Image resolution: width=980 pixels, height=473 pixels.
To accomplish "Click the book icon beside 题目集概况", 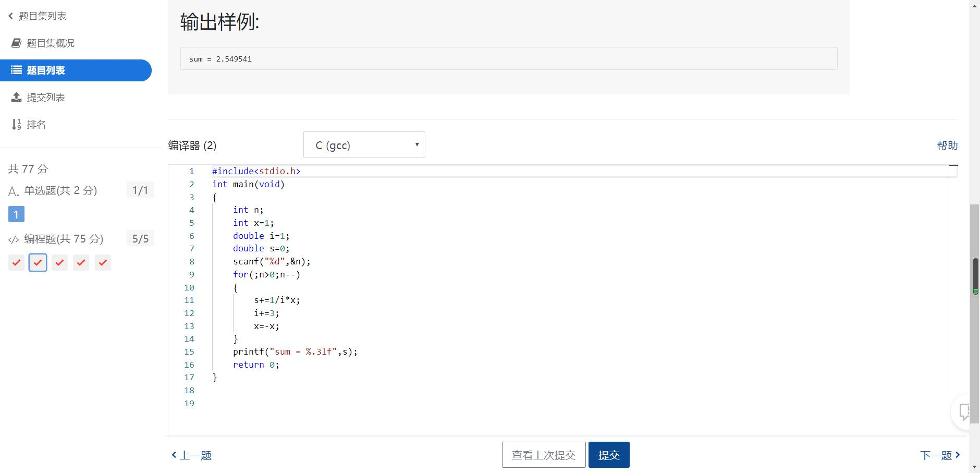I will [x=16, y=43].
